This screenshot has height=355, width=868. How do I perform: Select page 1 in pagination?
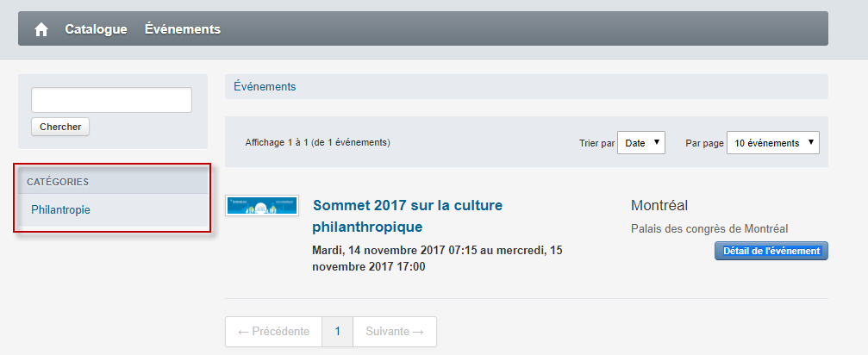pyautogui.click(x=338, y=332)
